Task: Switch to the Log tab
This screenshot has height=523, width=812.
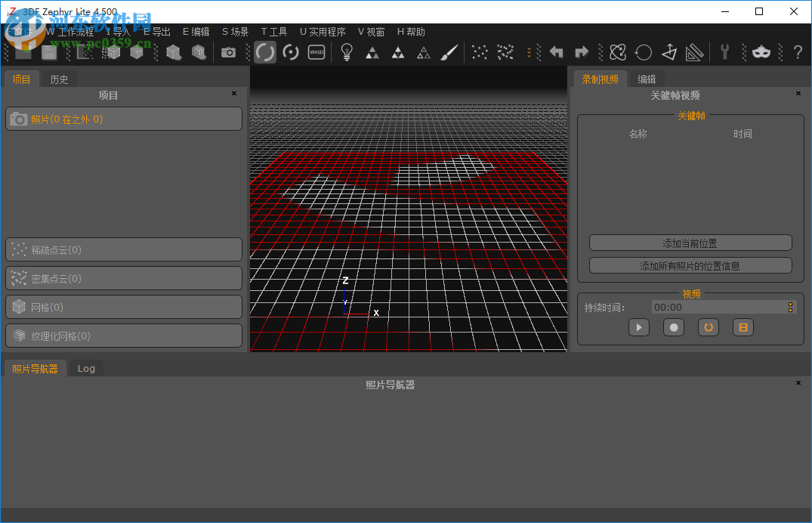Action: [x=86, y=368]
